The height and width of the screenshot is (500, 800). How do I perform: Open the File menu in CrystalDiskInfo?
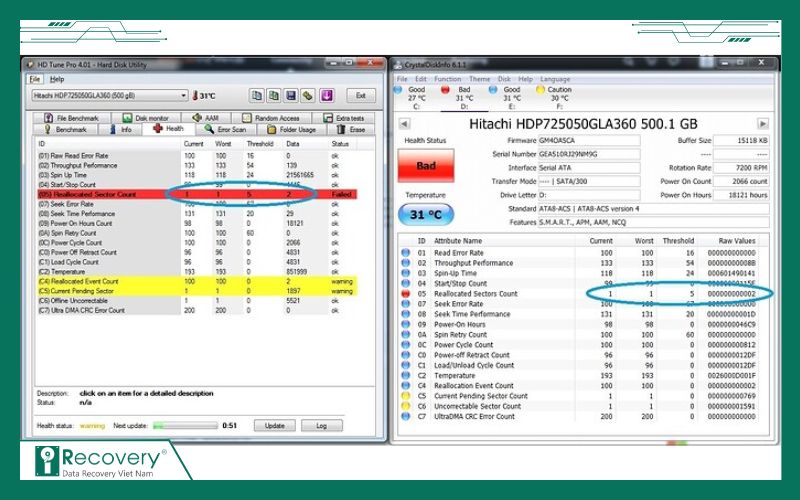click(402, 79)
